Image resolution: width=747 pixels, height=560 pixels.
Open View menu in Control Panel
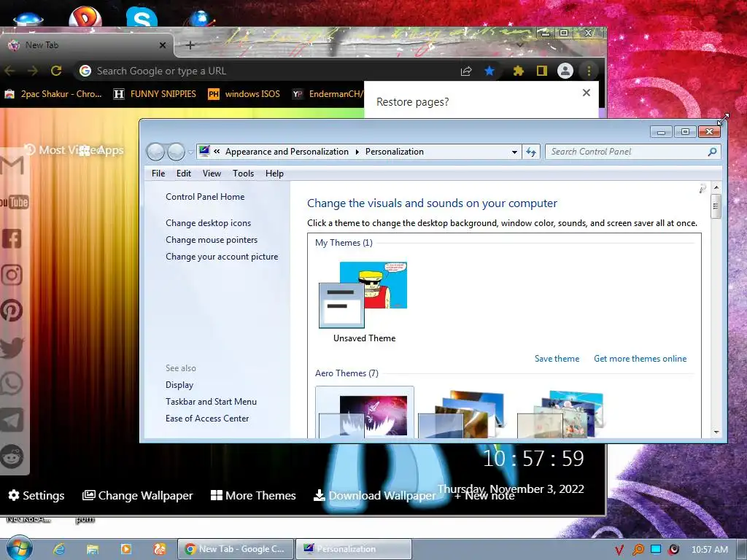tap(212, 174)
